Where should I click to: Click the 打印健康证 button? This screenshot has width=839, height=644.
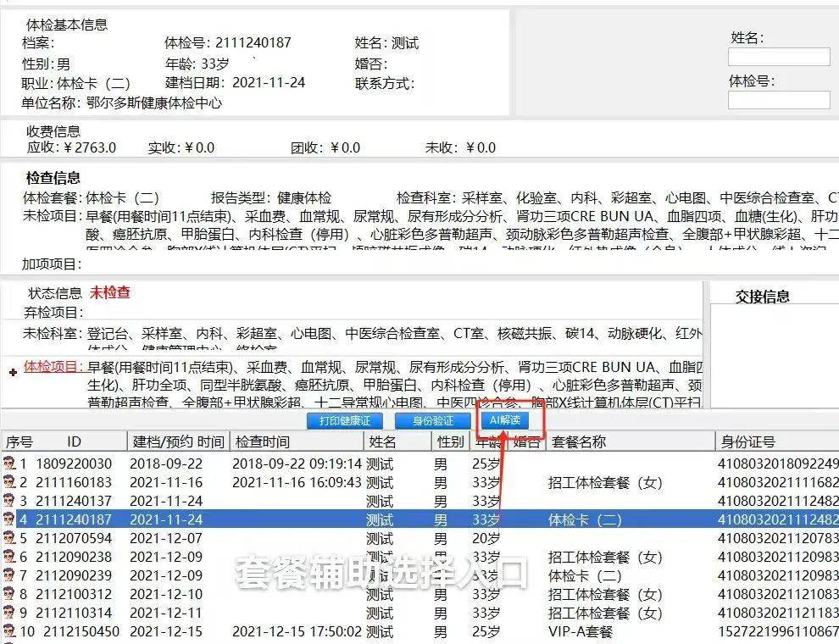[x=343, y=420]
